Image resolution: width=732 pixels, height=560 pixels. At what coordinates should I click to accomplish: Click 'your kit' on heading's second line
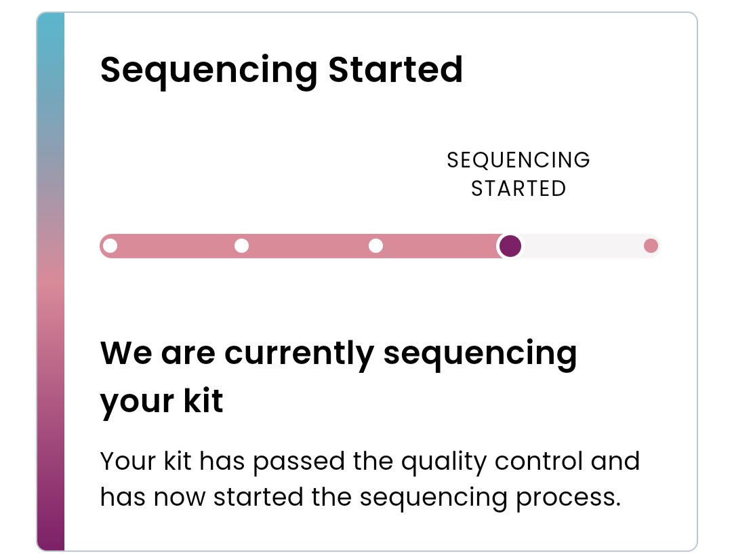161,401
